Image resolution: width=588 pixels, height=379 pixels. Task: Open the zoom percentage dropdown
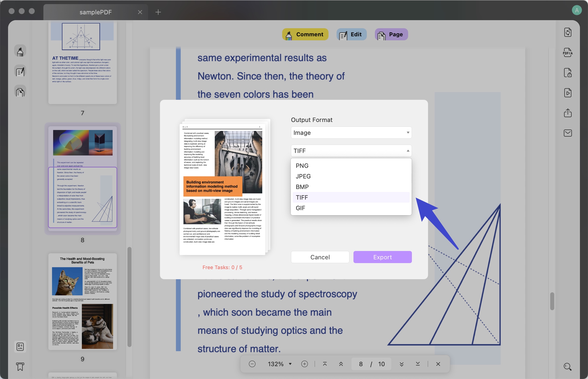(x=290, y=364)
